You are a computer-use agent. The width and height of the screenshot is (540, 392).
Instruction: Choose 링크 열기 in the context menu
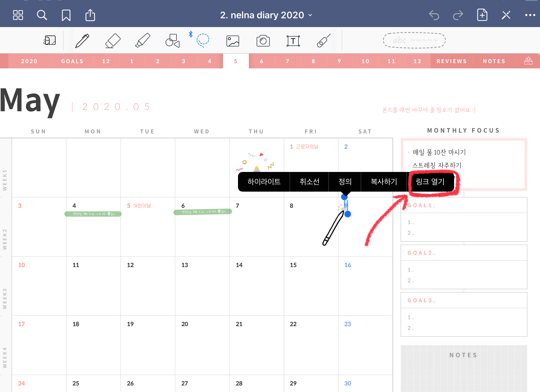430,182
